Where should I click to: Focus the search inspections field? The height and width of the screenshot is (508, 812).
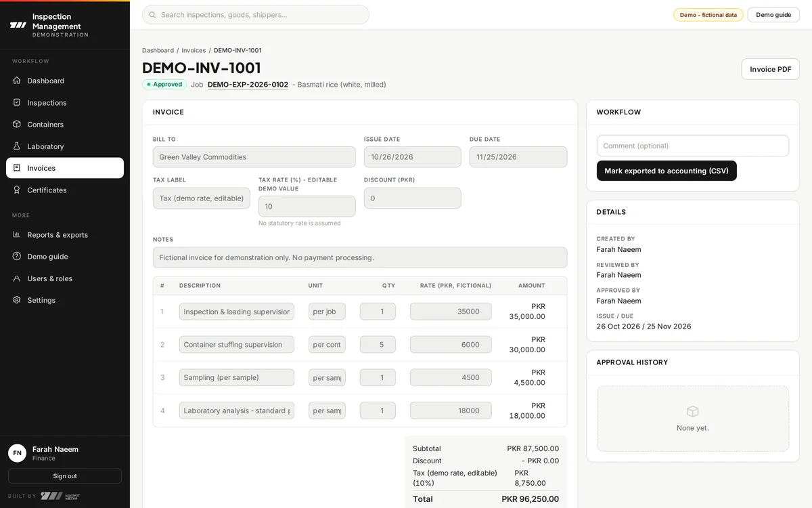[256, 15]
